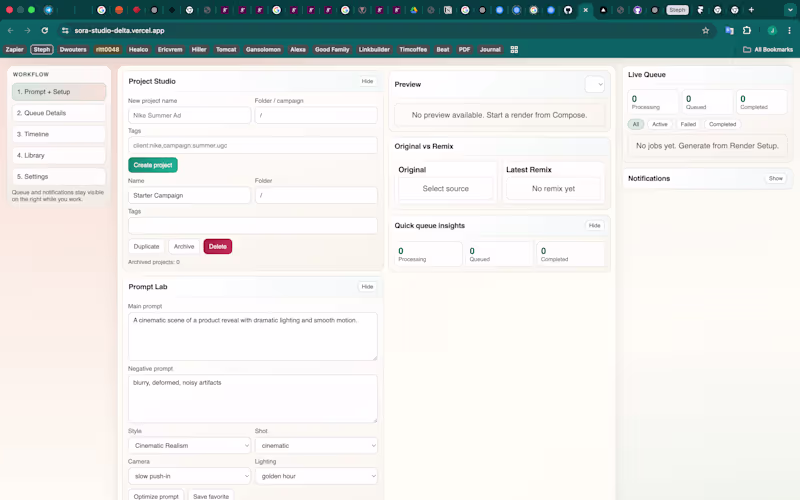Open the Google Translate icon in toolbar
The height and width of the screenshot is (500, 800).
click(x=730, y=31)
